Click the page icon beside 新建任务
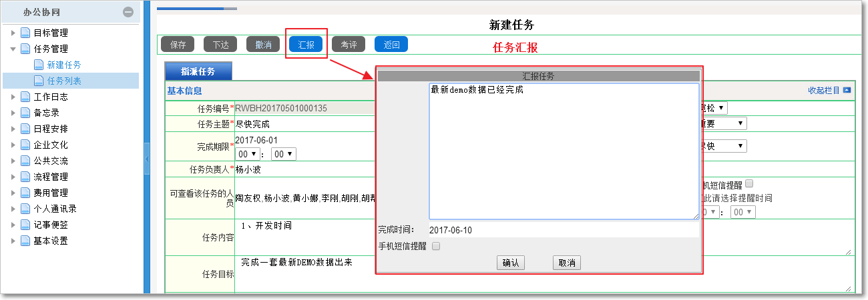This screenshot has width=868, height=300. click(39, 65)
